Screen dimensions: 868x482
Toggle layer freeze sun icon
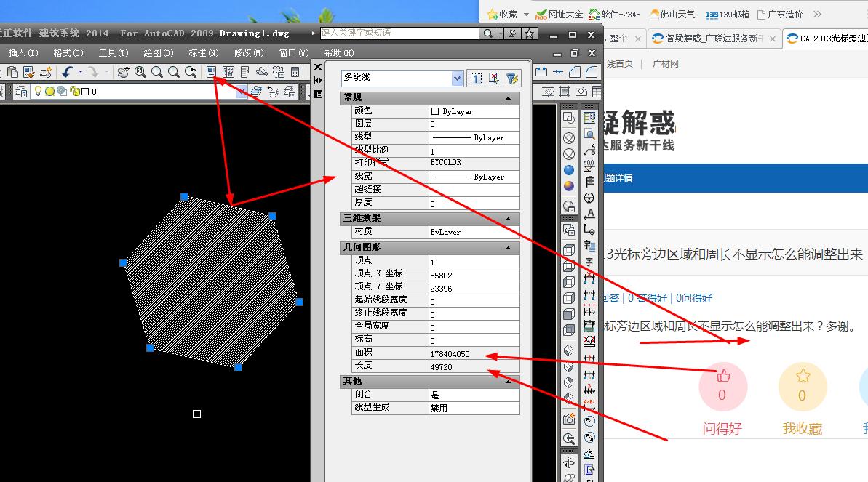pos(49,92)
